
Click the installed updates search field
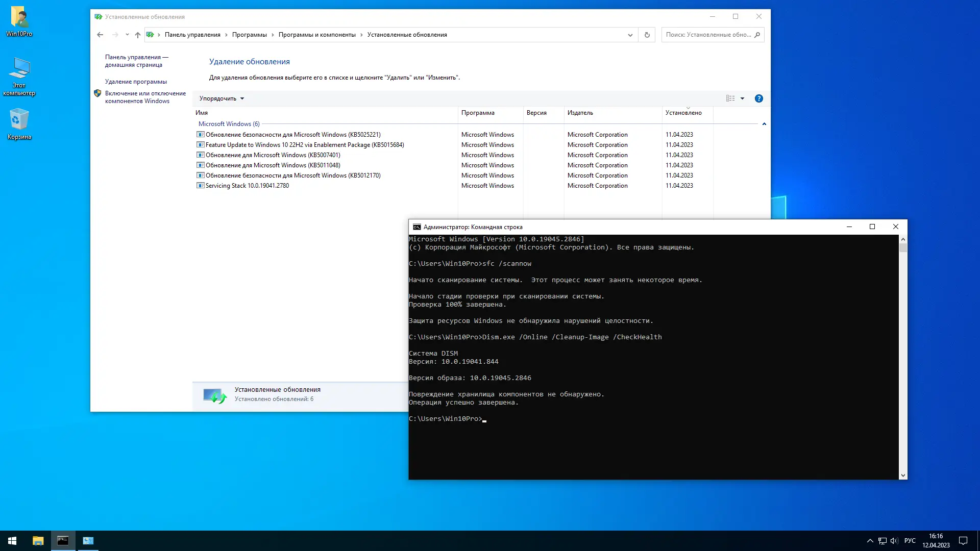click(707, 35)
